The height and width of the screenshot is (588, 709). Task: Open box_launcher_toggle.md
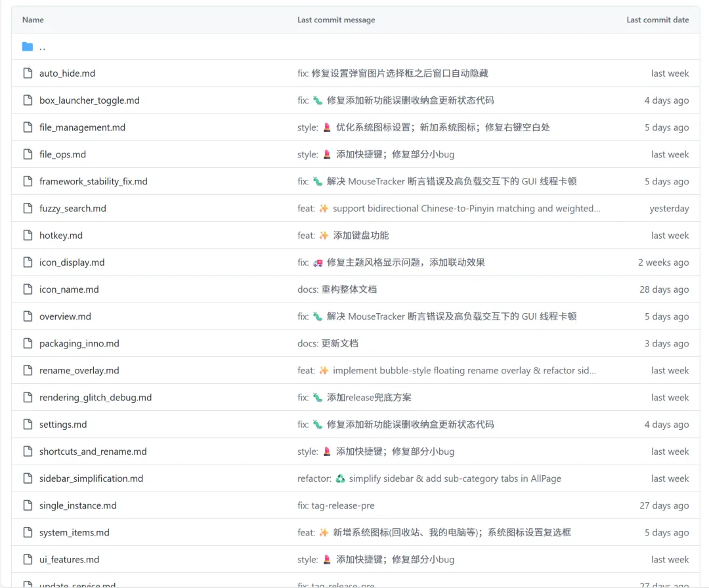(x=89, y=100)
